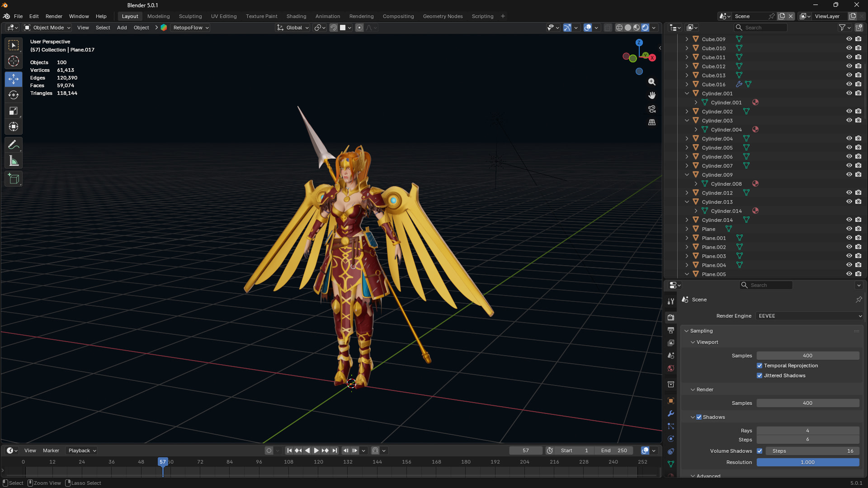Switch to the Sculpting workspace tab

pyautogui.click(x=190, y=16)
